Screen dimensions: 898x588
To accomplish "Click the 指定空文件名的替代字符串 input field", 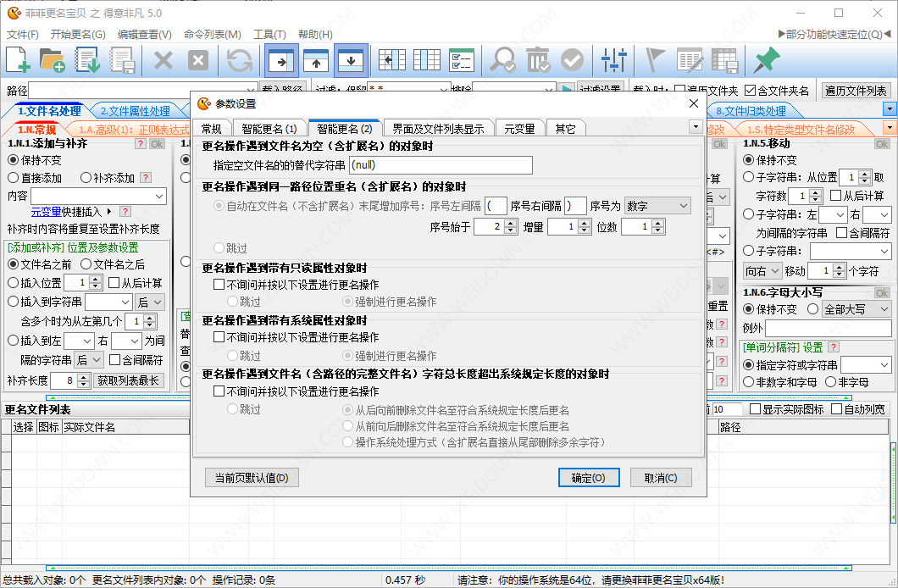I will click(428, 165).
